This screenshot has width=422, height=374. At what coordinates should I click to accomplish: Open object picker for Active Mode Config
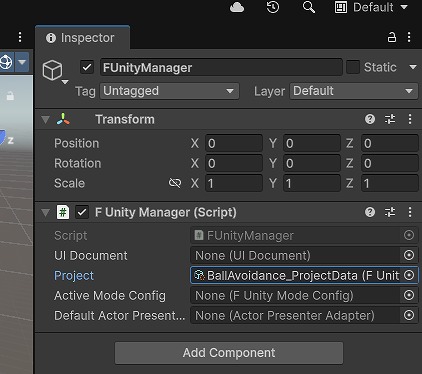coord(409,295)
